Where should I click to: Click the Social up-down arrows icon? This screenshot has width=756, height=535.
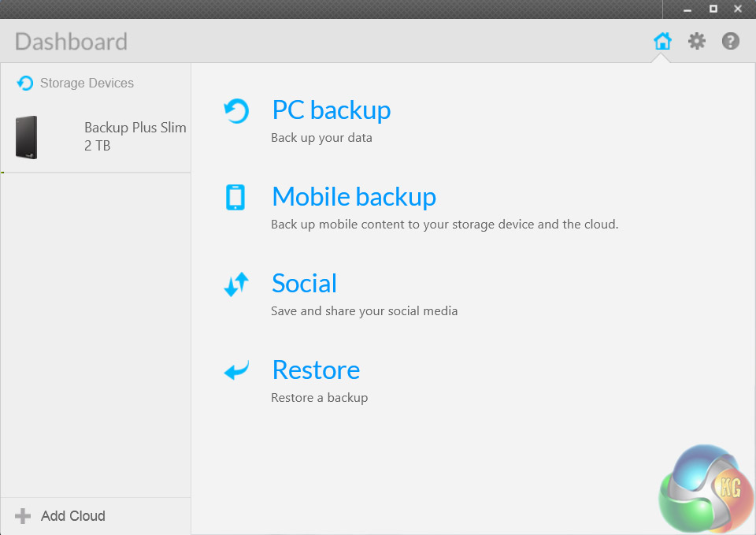(236, 284)
